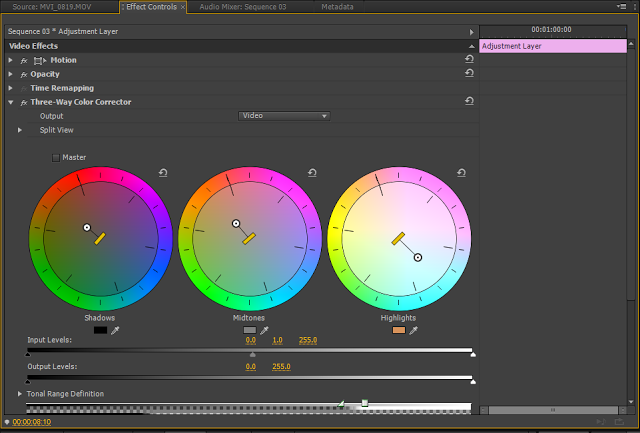This screenshot has width=640, height=433.
Task: Reset the Highlights color wheel
Action: (461, 173)
